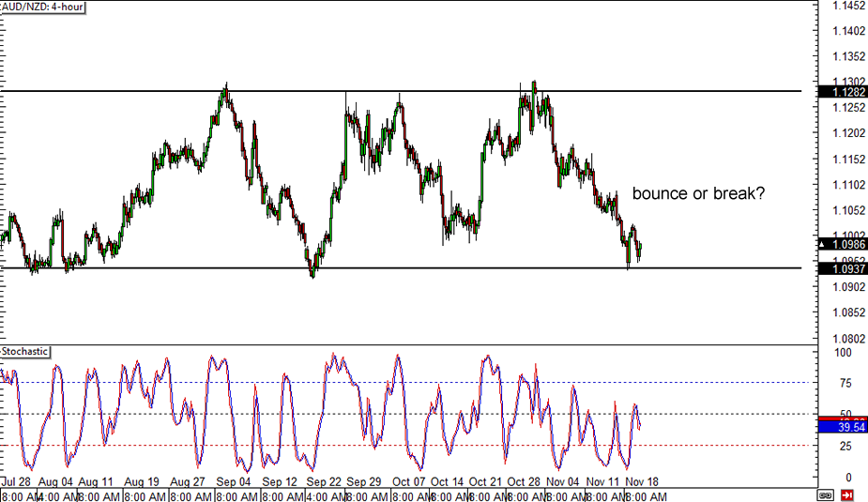The height and width of the screenshot is (502, 868).
Task: Click the 1.1282 resistance price tag
Action: (x=843, y=92)
